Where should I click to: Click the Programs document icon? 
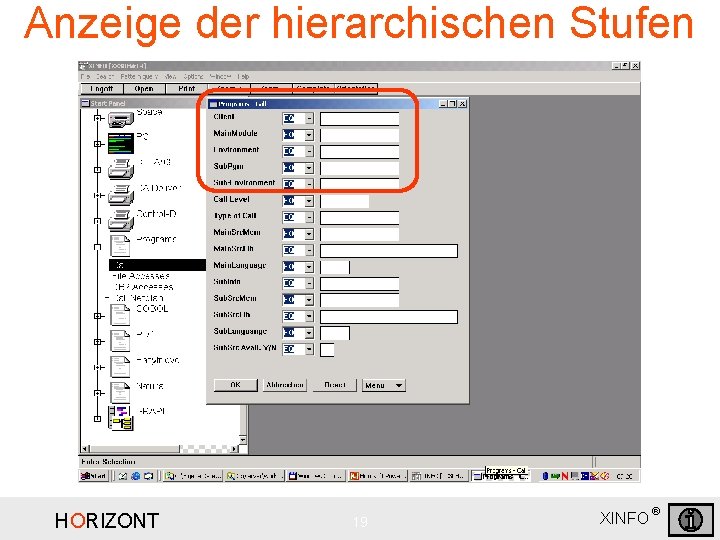[120, 246]
